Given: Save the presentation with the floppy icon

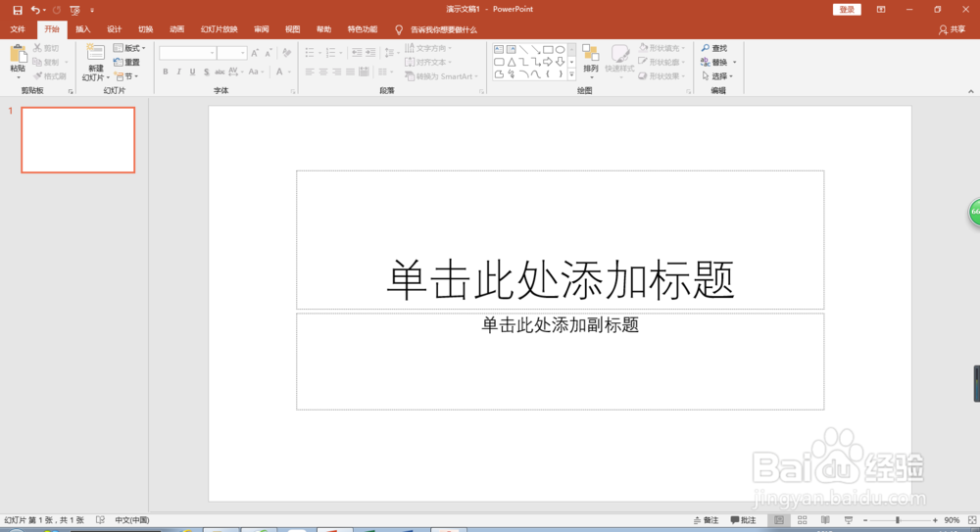Looking at the screenshot, I should coord(18,10).
